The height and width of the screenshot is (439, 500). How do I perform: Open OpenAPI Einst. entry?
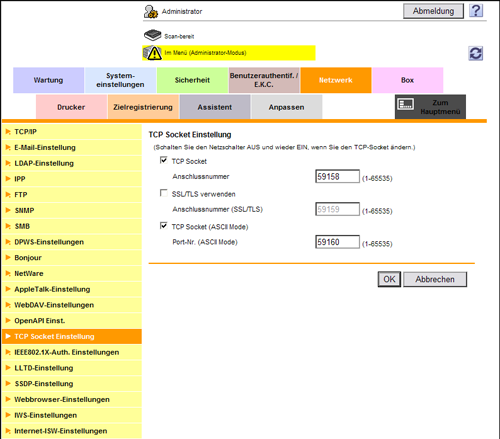(x=72, y=321)
